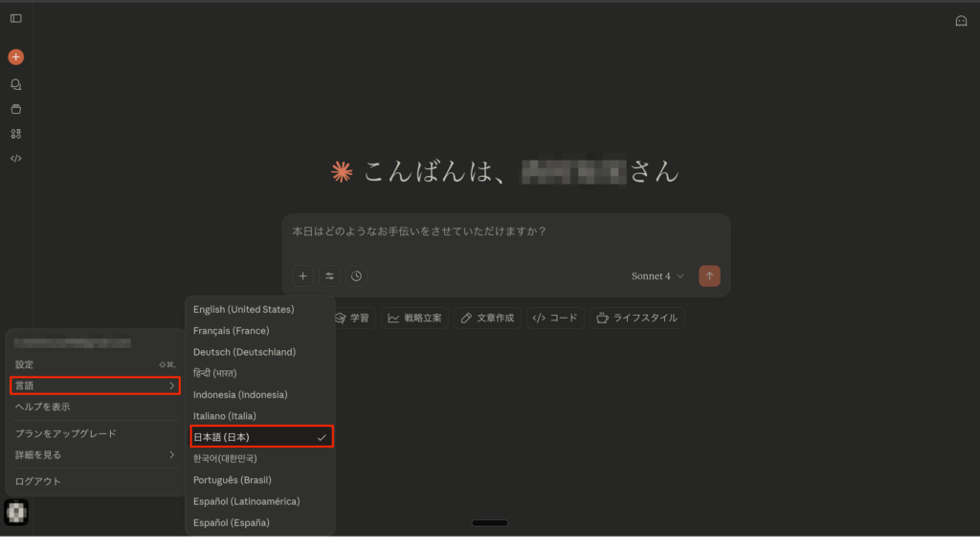Send message with orange arrow button
Image resolution: width=980 pixels, height=550 pixels.
709,276
